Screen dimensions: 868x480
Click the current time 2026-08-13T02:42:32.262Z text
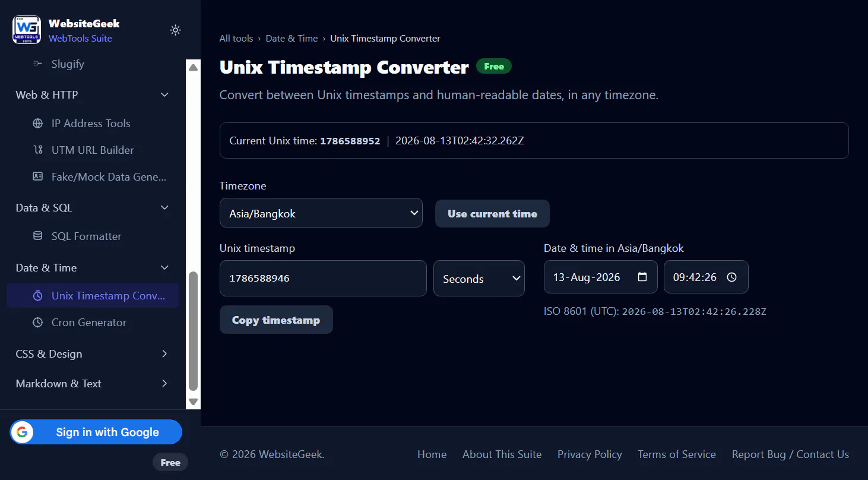pos(460,141)
